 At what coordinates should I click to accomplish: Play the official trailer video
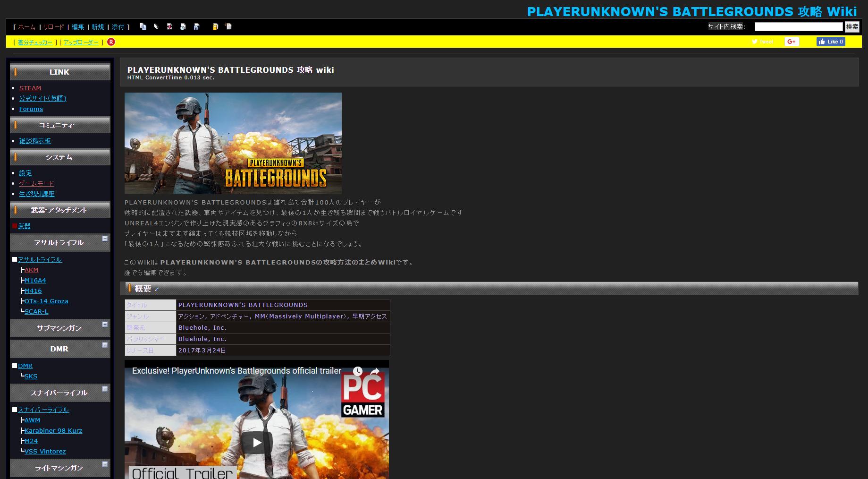point(257,443)
